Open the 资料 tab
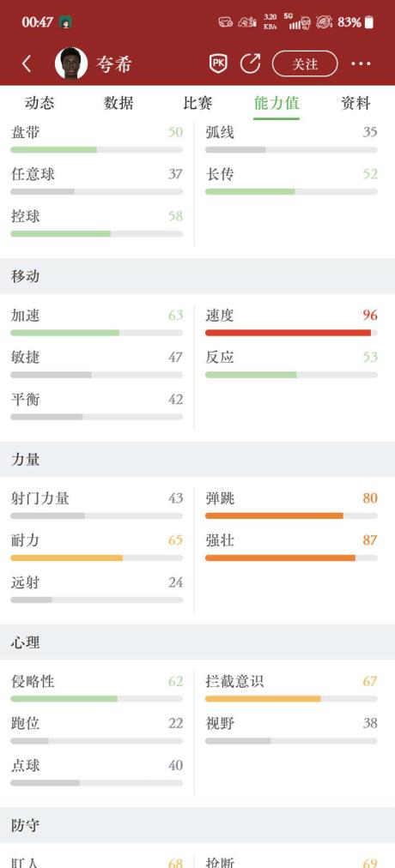 355,103
